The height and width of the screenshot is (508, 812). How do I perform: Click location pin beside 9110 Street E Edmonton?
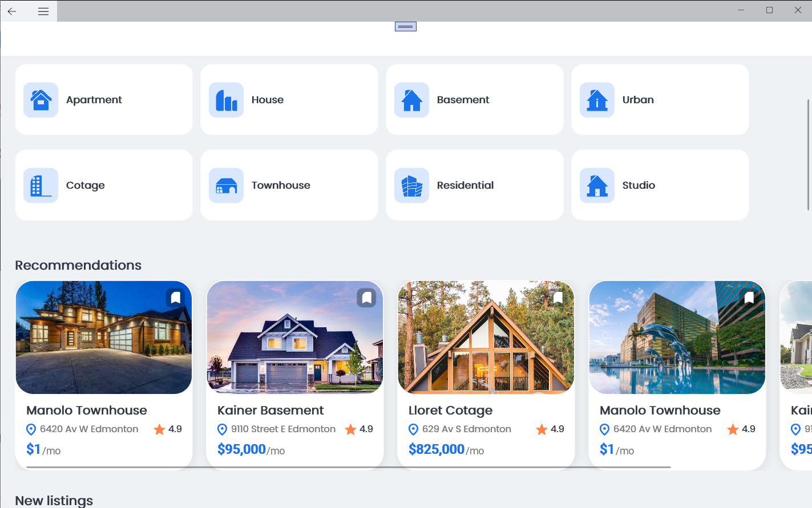point(223,429)
